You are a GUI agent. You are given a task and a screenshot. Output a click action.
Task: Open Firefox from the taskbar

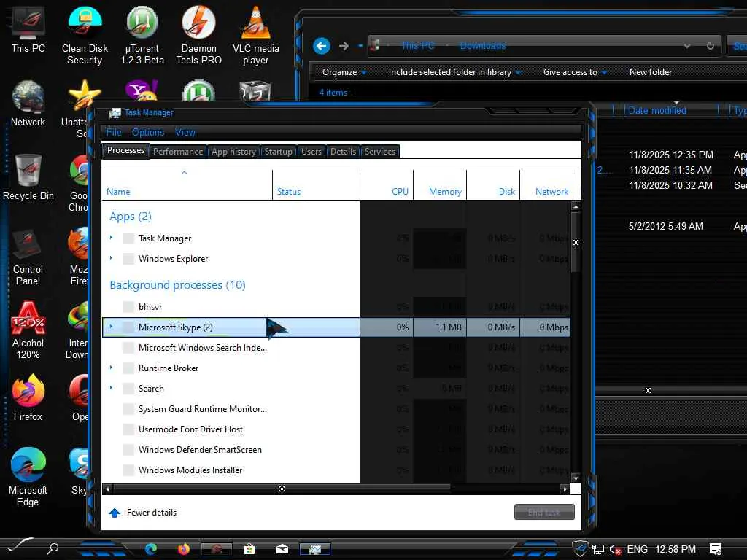(x=183, y=549)
